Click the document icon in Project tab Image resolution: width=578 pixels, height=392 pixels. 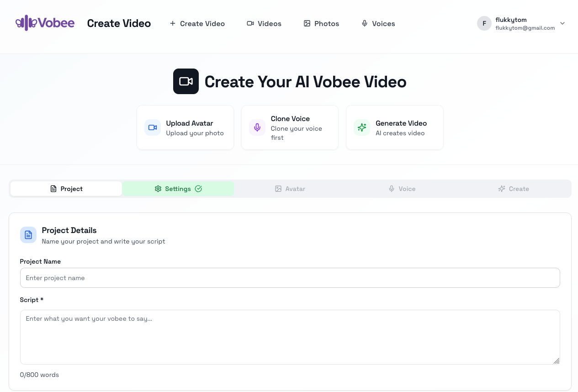pos(53,189)
